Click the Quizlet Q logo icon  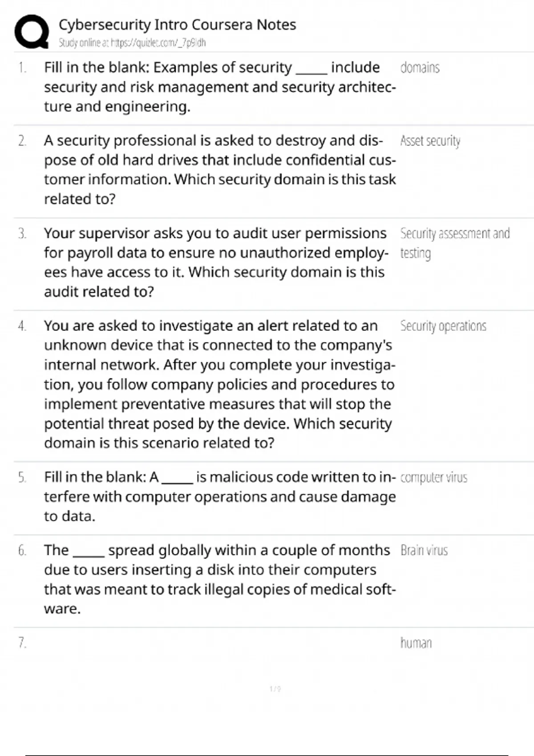tap(32, 32)
